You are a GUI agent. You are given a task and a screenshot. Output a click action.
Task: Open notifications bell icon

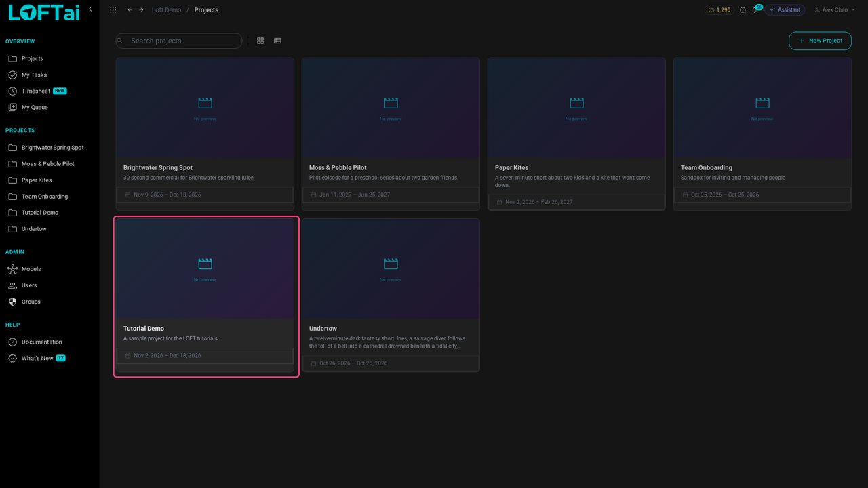click(754, 10)
